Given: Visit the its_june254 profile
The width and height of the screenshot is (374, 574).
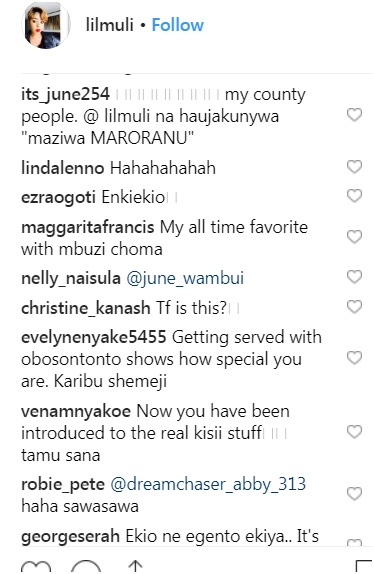Looking at the screenshot, I should pyautogui.click(x=65, y=94).
